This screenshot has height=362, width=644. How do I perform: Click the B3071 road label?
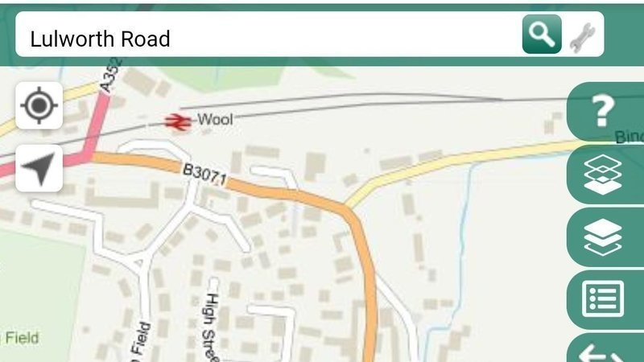click(204, 175)
